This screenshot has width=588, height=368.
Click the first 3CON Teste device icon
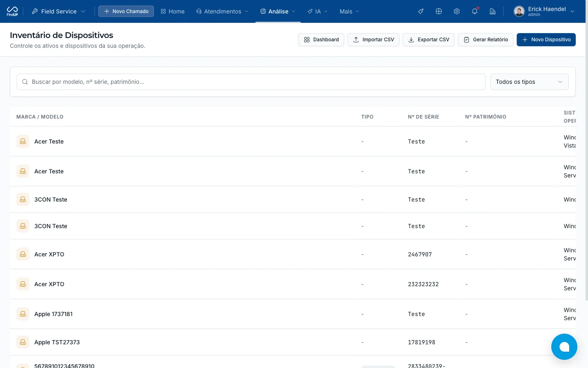click(x=23, y=200)
